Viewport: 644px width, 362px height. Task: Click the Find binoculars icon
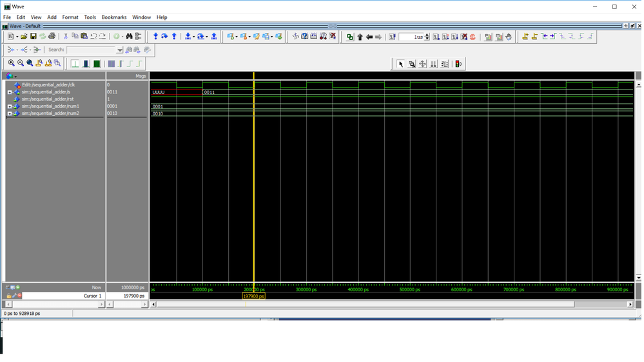[129, 37]
